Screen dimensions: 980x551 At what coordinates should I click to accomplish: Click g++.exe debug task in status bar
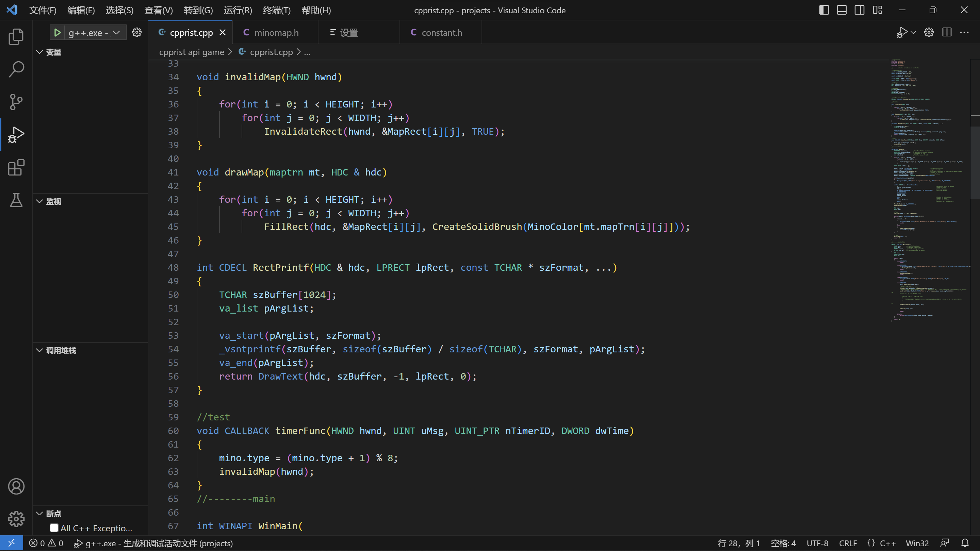[153, 544]
